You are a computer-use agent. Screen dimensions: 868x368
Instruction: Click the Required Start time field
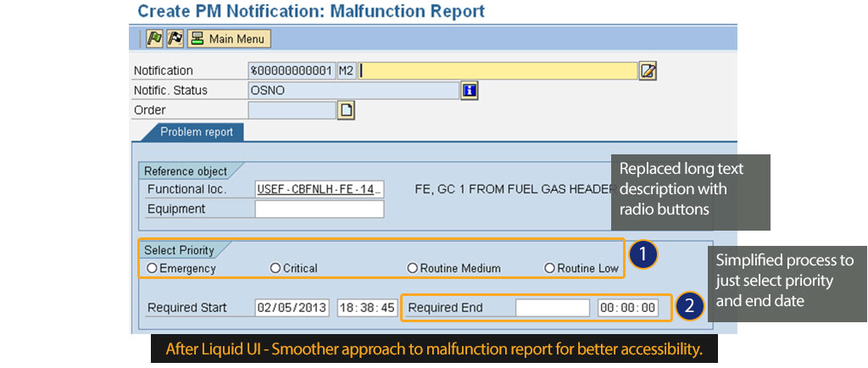pyautogui.click(x=366, y=308)
